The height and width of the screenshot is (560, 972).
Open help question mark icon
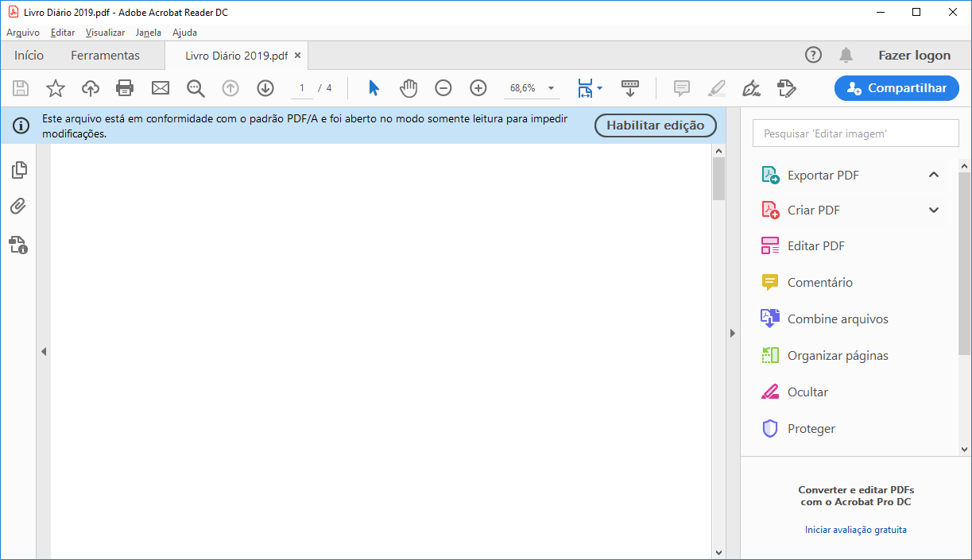813,55
